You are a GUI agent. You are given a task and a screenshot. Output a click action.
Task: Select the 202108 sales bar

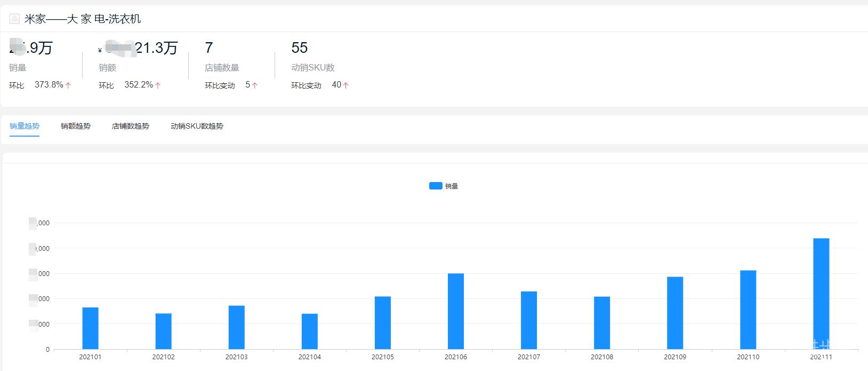602,323
